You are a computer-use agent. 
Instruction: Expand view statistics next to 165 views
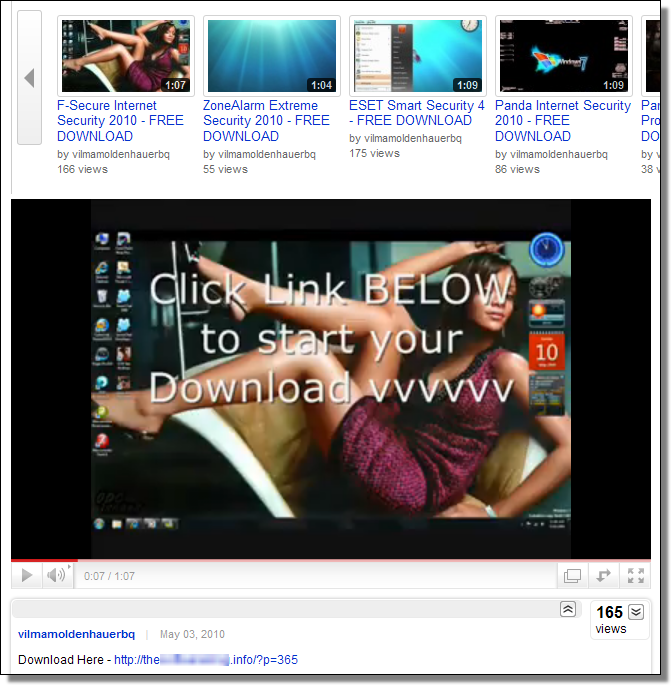(636, 612)
